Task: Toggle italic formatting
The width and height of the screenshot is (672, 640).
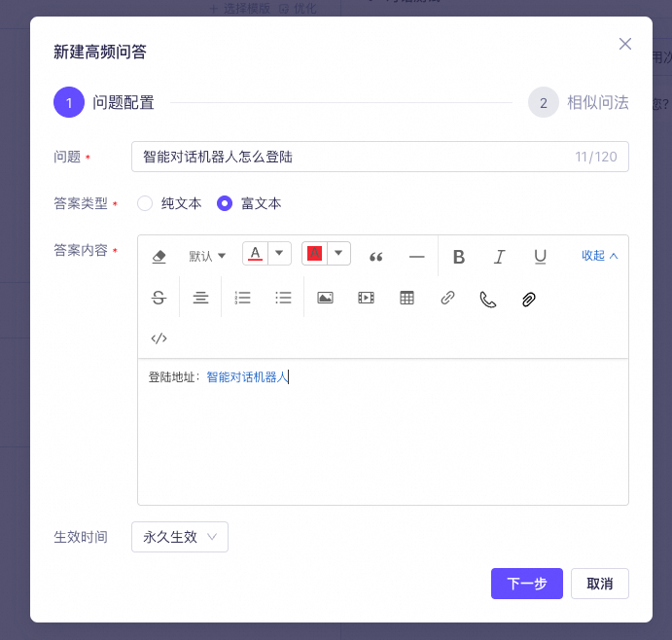Action: point(499,257)
